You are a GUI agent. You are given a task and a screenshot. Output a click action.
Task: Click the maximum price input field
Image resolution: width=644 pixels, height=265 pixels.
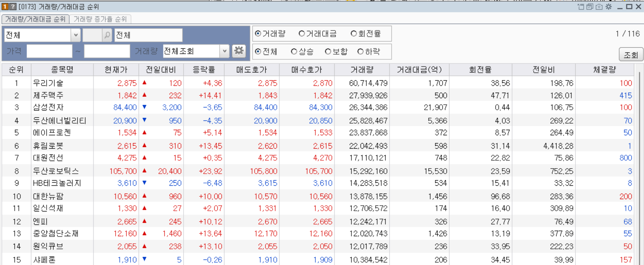[107, 51]
